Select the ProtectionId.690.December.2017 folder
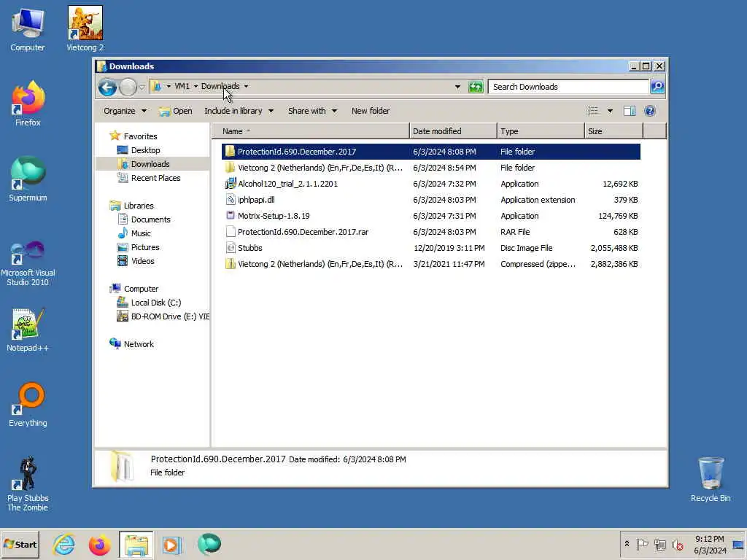The height and width of the screenshot is (560, 747). [x=430, y=152]
